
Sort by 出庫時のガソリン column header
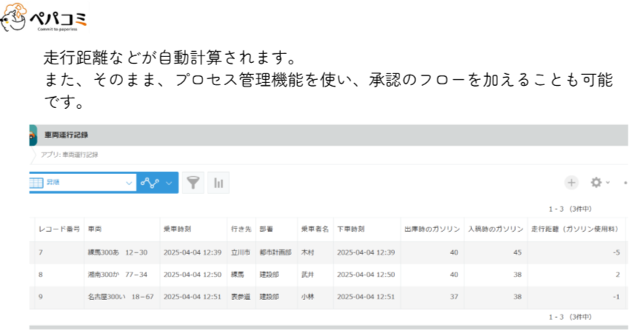[432, 230]
